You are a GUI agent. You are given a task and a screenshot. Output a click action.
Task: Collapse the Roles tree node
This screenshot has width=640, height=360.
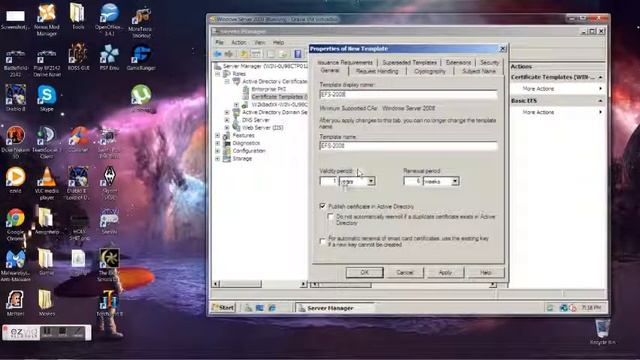(218, 74)
